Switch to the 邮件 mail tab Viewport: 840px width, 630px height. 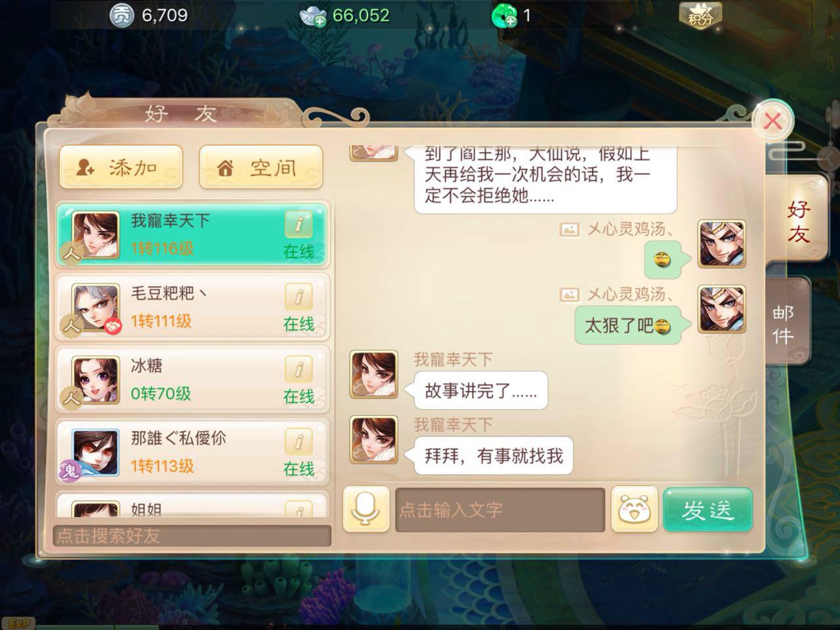(x=785, y=323)
